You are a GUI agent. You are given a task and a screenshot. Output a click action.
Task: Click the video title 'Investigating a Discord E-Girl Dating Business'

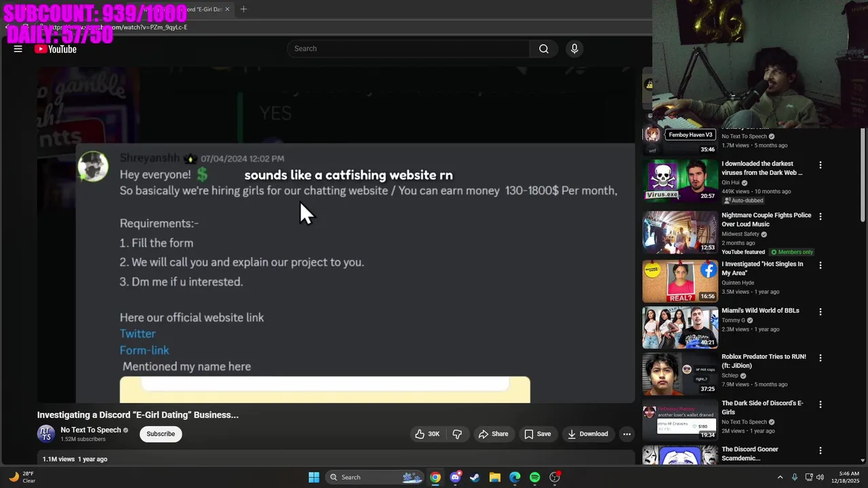click(x=138, y=415)
